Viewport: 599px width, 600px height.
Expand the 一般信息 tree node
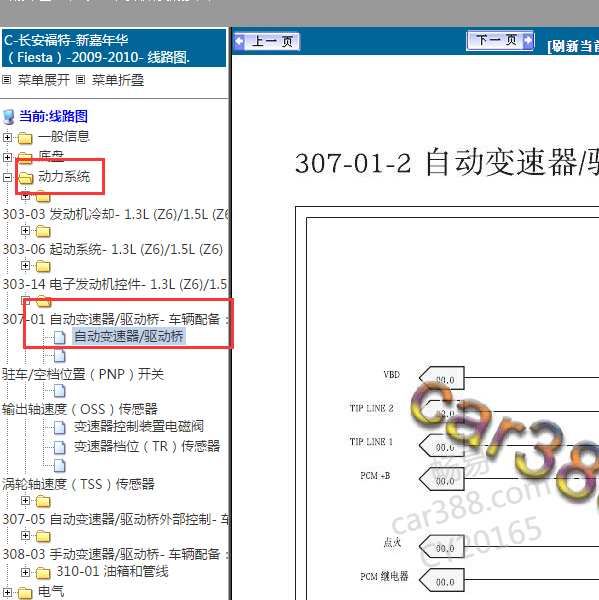point(7,137)
